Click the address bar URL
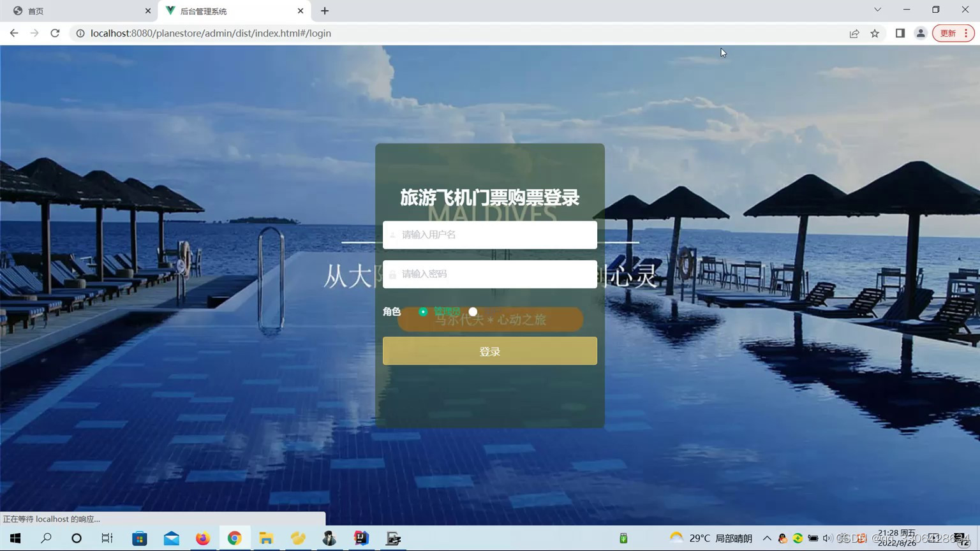This screenshot has height=551, width=980. pyautogui.click(x=211, y=33)
